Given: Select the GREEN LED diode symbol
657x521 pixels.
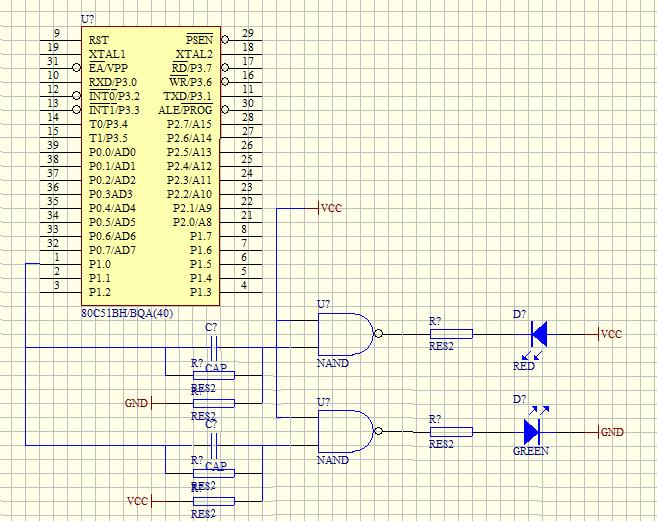Looking at the screenshot, I should click(x=532, y=431).
